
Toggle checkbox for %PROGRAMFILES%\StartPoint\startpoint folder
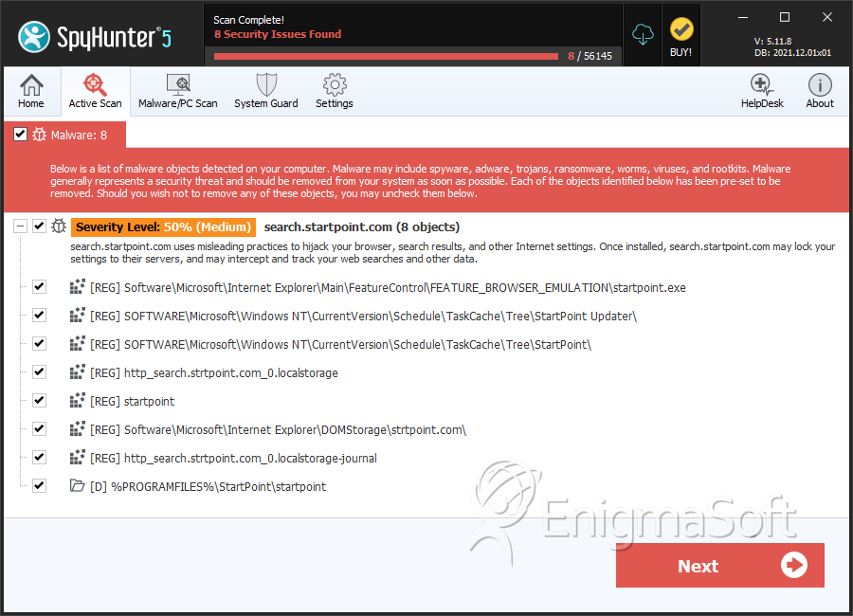point(39,486)
